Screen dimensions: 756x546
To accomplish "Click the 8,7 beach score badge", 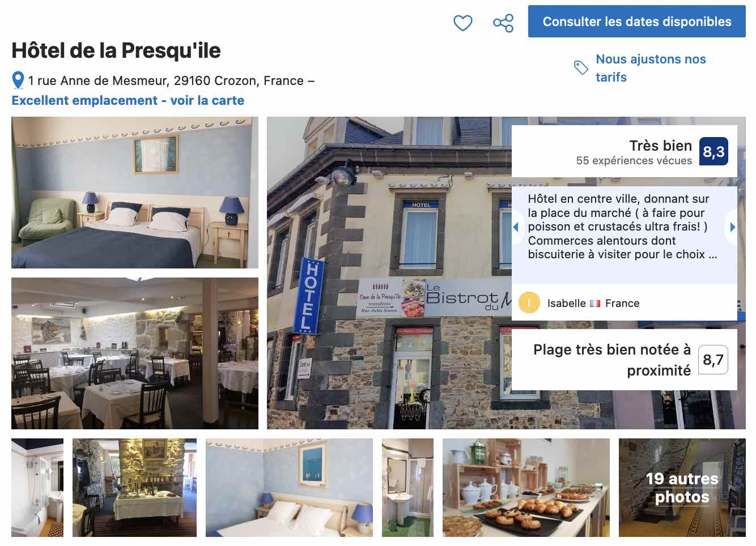I will click(713, 360).
